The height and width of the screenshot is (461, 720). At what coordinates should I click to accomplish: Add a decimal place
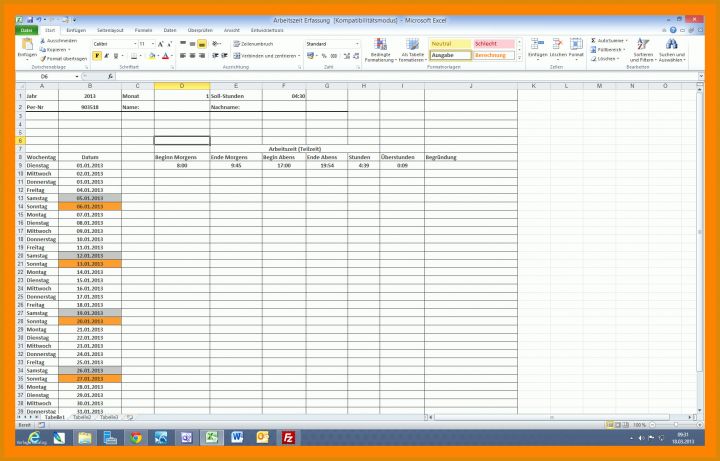click(x=346, y=56)
